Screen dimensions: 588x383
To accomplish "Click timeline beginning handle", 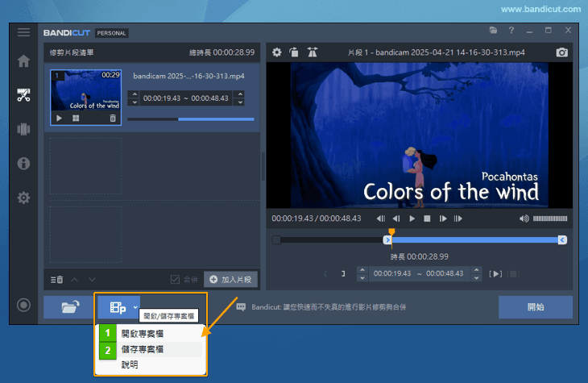I will point(276,240).
